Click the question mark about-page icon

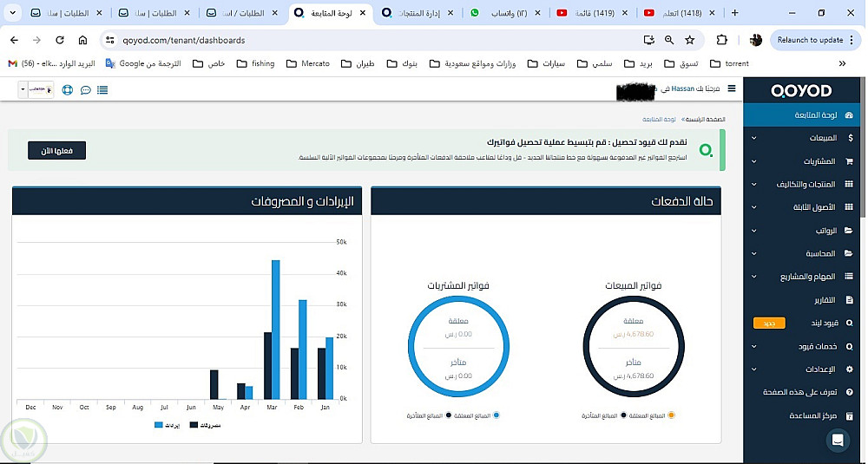click(x=850, y=392)
